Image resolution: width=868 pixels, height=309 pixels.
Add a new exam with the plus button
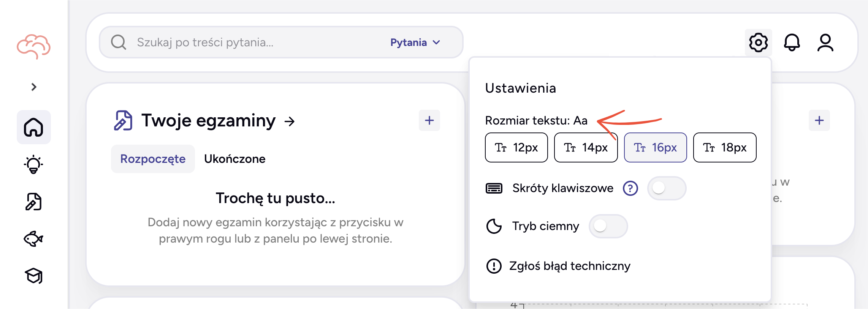(429, 120)
